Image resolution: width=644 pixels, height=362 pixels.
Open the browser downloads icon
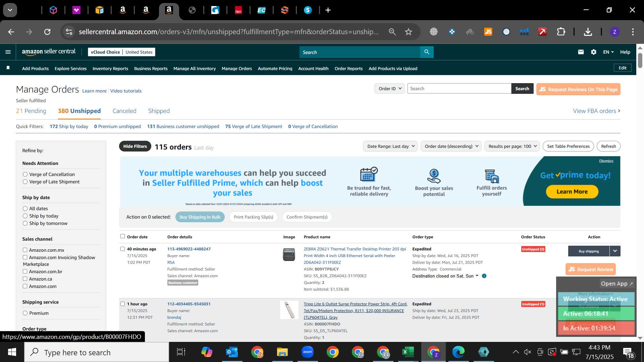point(588,32)
